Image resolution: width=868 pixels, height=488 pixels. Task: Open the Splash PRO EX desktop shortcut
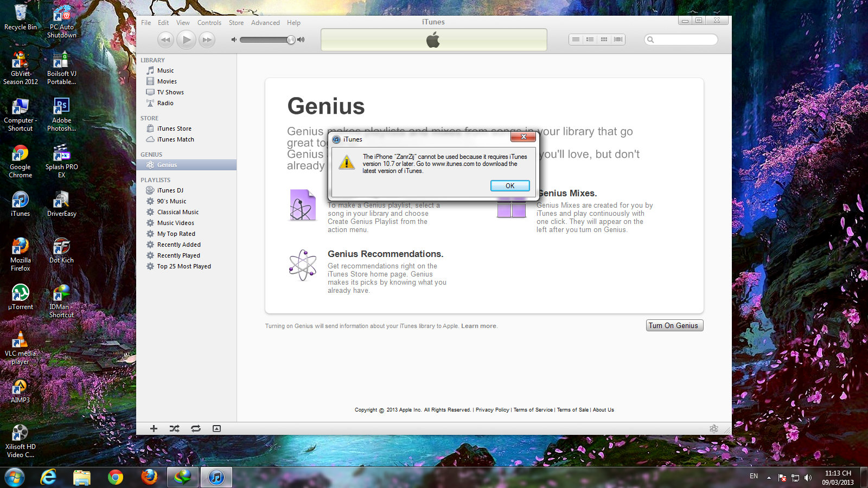pyautogui.click(x=61, y=161)
